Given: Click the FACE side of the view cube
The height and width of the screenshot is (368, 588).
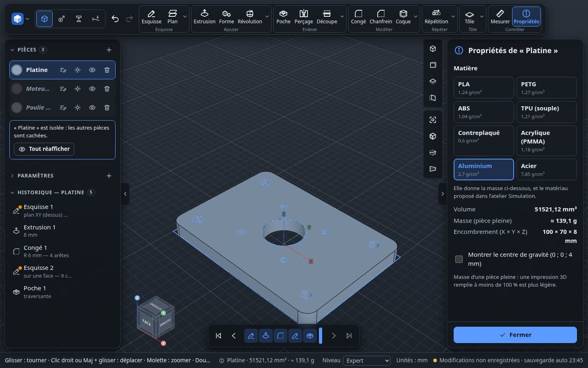Looking at the screenshot, I should coord(147,323).
